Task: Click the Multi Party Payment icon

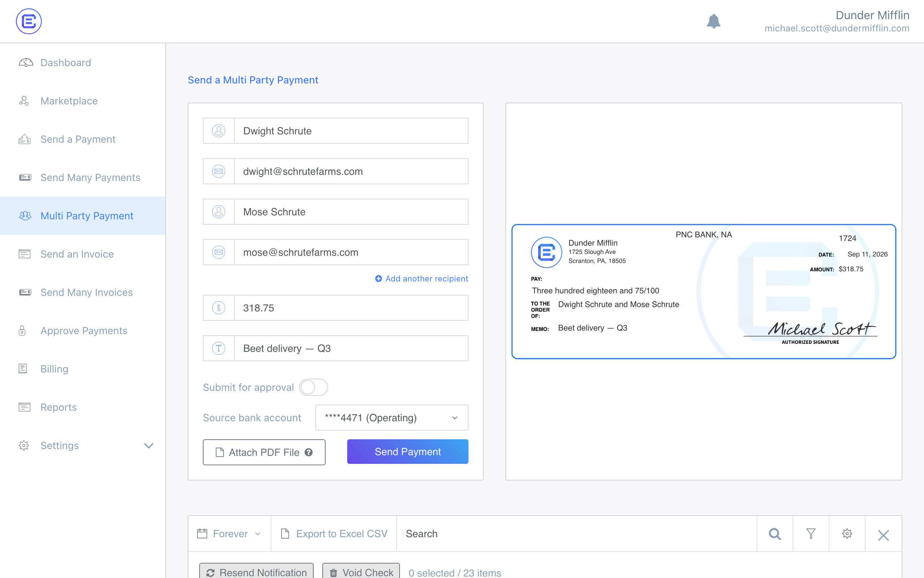Action: pos(25,216)
